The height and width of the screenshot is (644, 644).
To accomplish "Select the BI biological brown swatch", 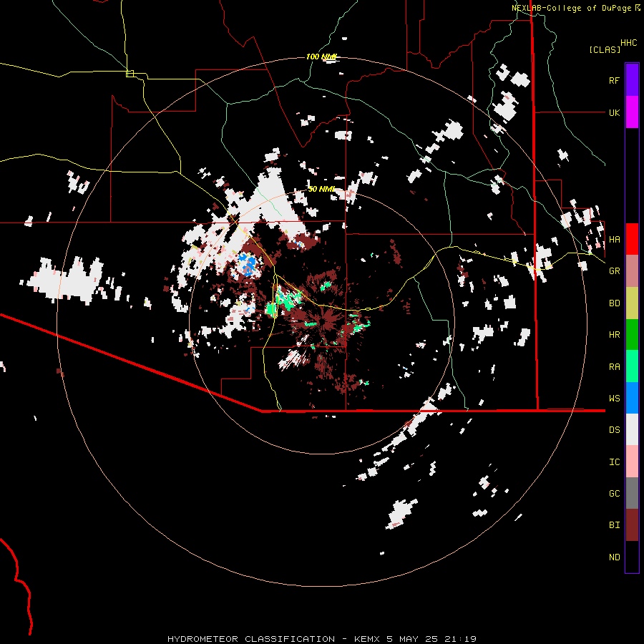I will (x=632, y=525).
